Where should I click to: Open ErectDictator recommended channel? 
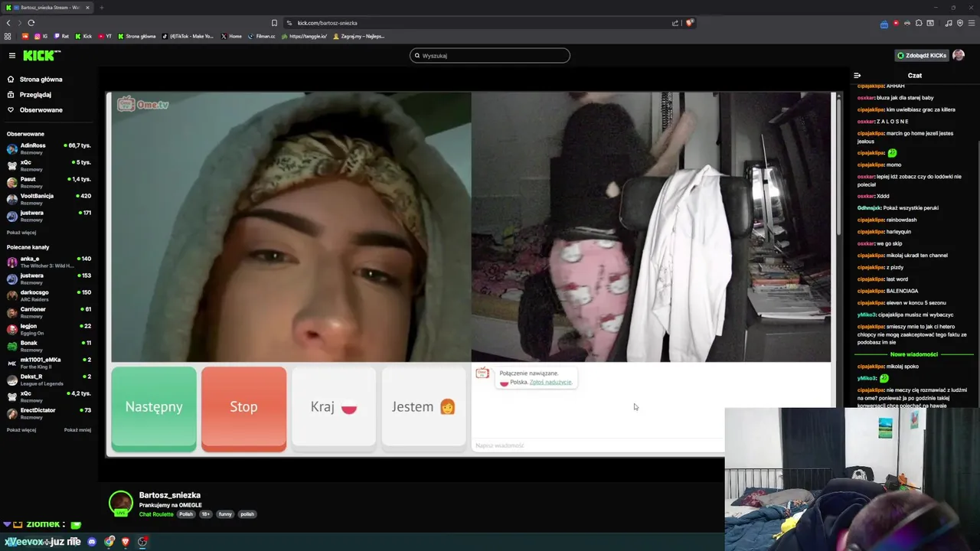[x=49, y=412]
